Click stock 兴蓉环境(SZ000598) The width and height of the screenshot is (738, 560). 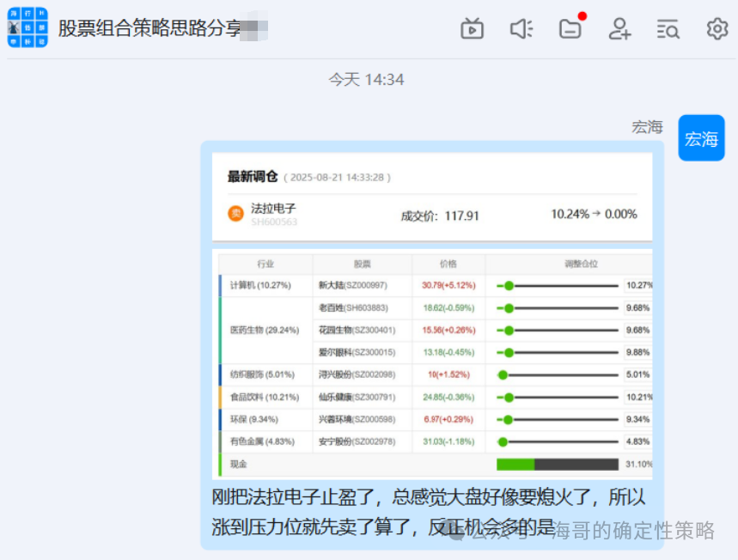click(x=357, y=419)
